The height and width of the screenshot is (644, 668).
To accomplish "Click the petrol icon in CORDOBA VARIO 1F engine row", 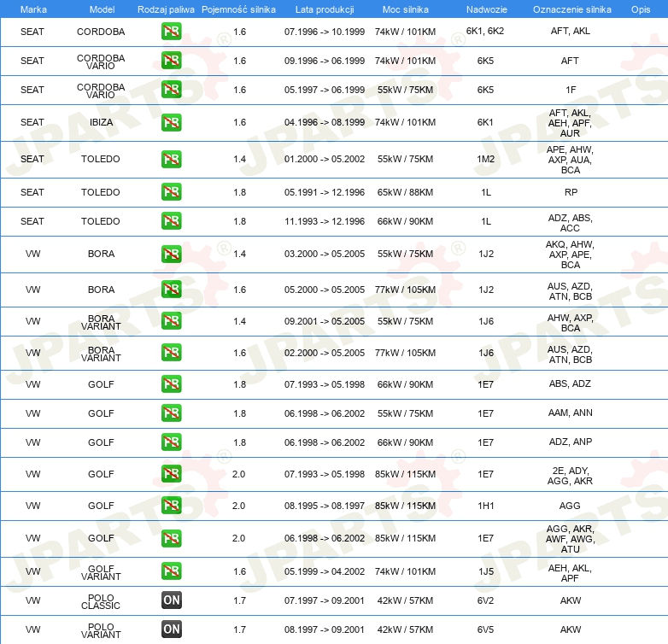I will coord(171,89).
